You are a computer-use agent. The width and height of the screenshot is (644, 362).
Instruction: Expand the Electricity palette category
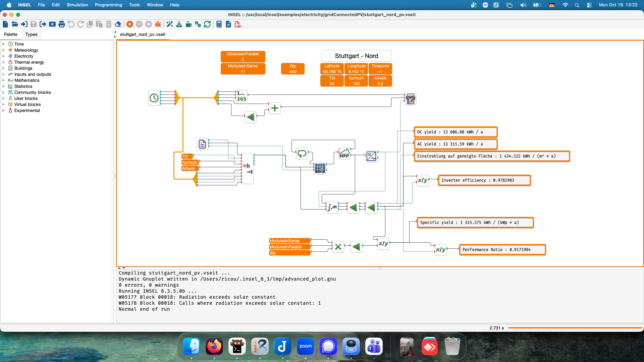pyautogui.click(x=4, y=56)
